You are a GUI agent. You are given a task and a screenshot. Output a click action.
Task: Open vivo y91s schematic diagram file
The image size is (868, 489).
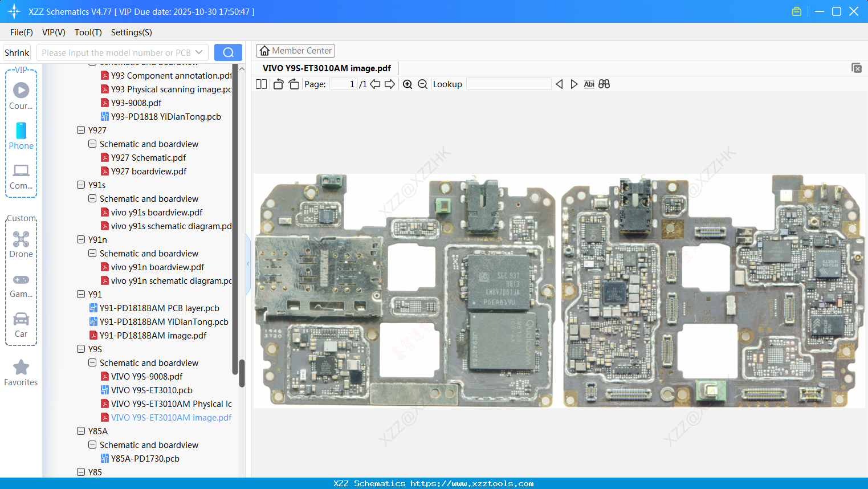[x=166, y=226]
